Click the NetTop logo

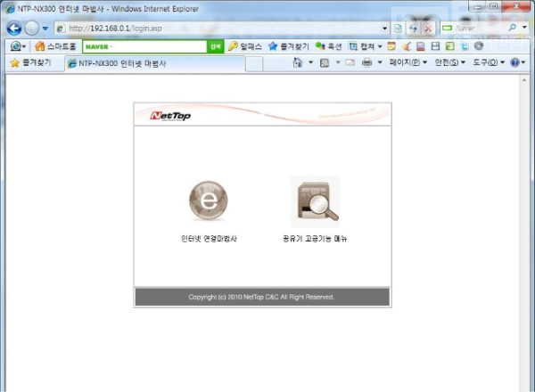pos(170,116)
